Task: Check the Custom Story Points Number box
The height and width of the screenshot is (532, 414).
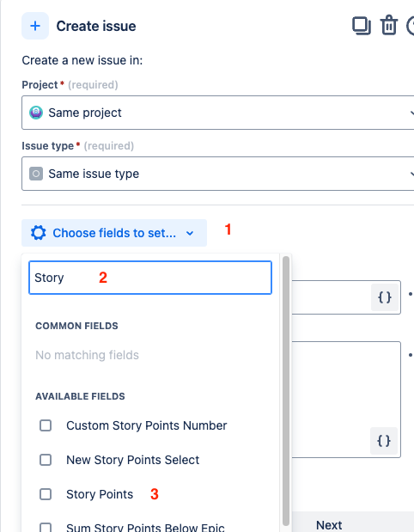Action: tap(46, 425)
